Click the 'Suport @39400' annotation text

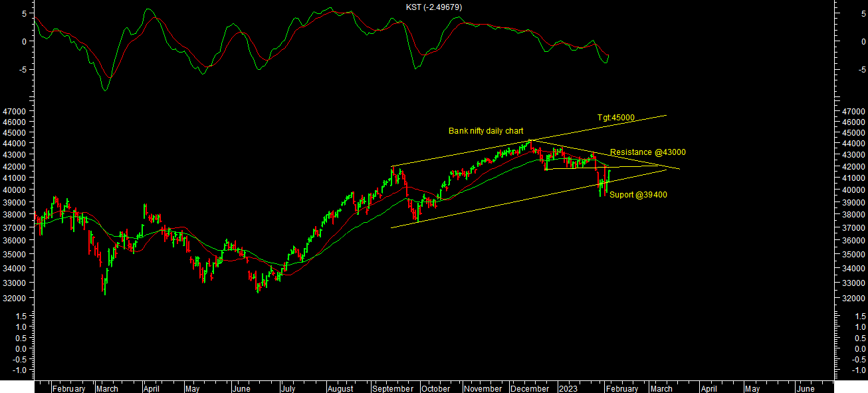pyautogui.click(x=638, y=195)
